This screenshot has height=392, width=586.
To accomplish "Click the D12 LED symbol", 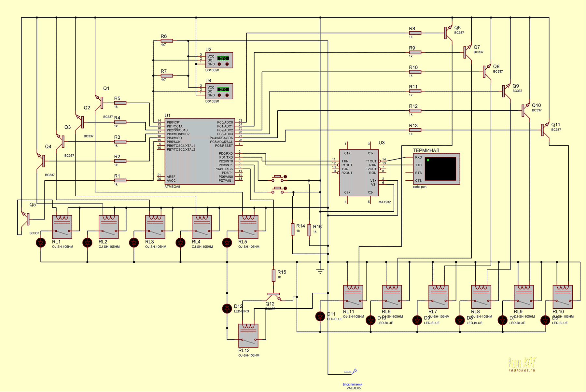I will 227,308.
